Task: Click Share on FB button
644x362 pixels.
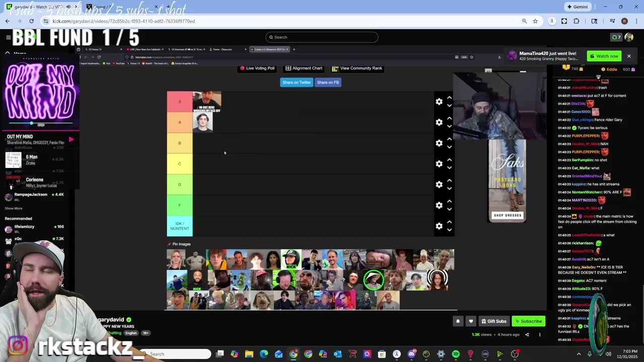Action: click(x=328, y=82)
